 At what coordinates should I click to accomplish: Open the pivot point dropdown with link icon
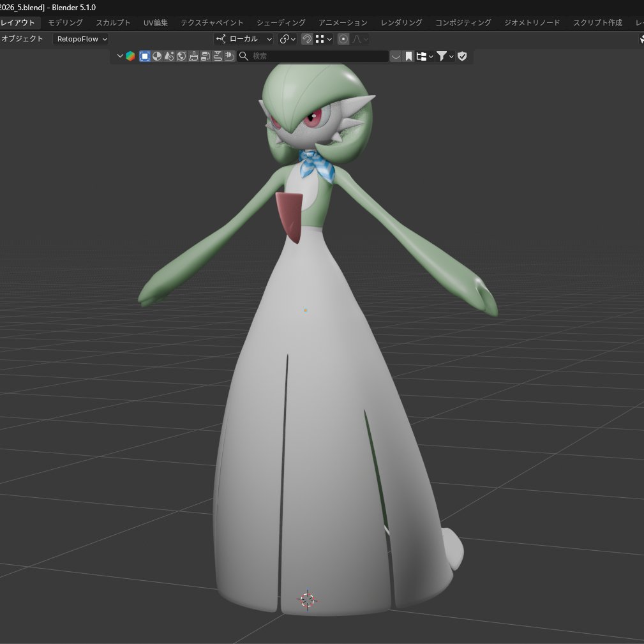[x=287, y=39]
